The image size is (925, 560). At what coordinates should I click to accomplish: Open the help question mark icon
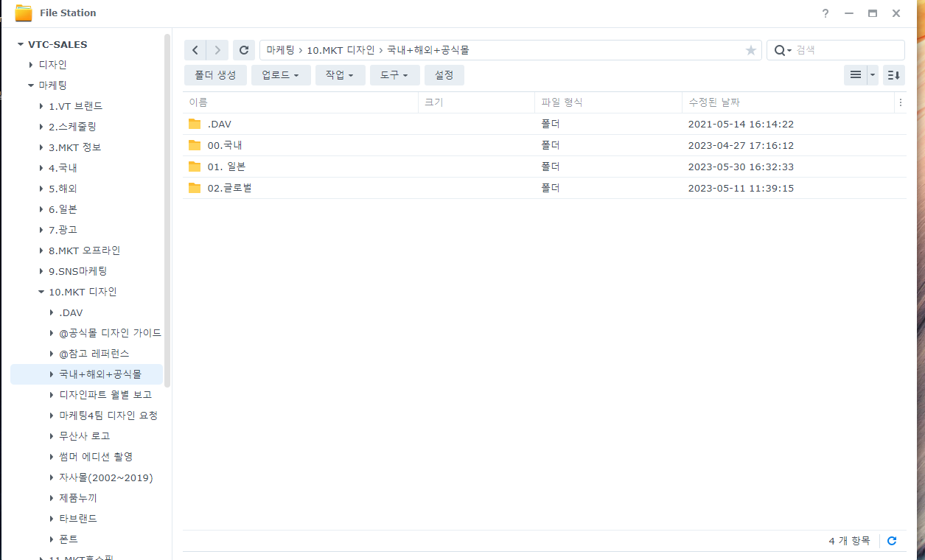point(825,13)
